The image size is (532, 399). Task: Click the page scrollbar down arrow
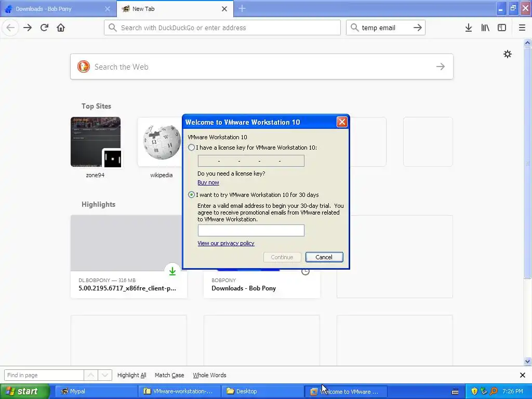point(528,362)
